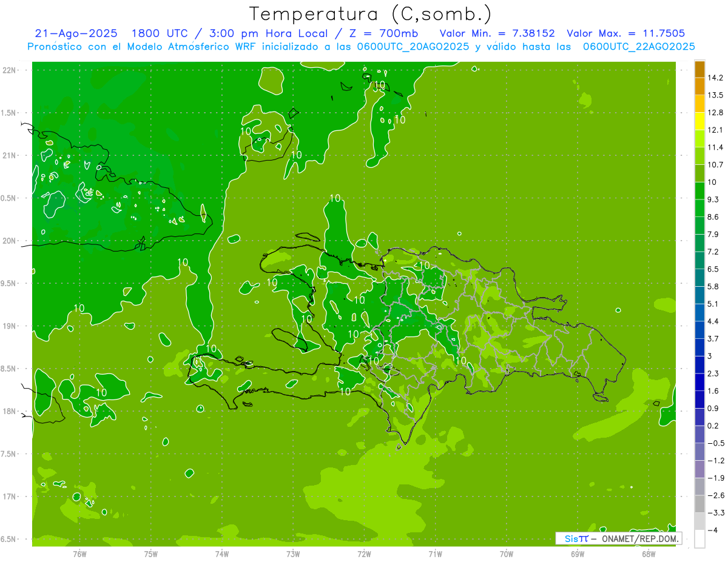The width and height of the screenshot is (728, 562).
Task: Click the '0.2' color scale label
Action: click(713, 426)
